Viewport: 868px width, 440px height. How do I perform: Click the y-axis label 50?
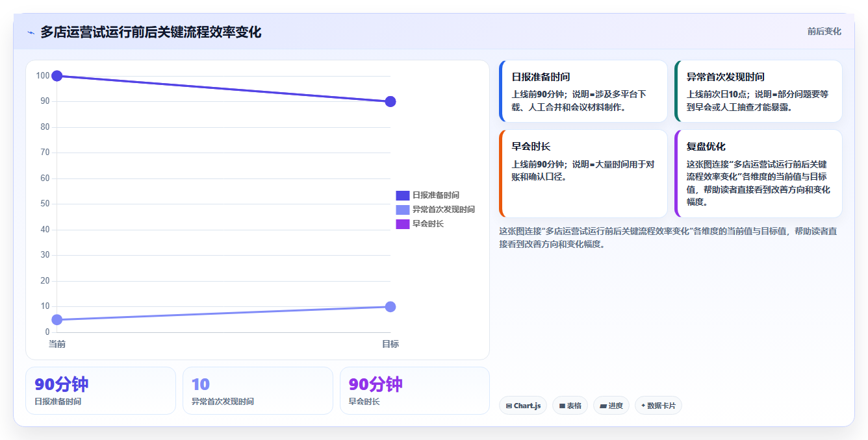coord(45,204)
